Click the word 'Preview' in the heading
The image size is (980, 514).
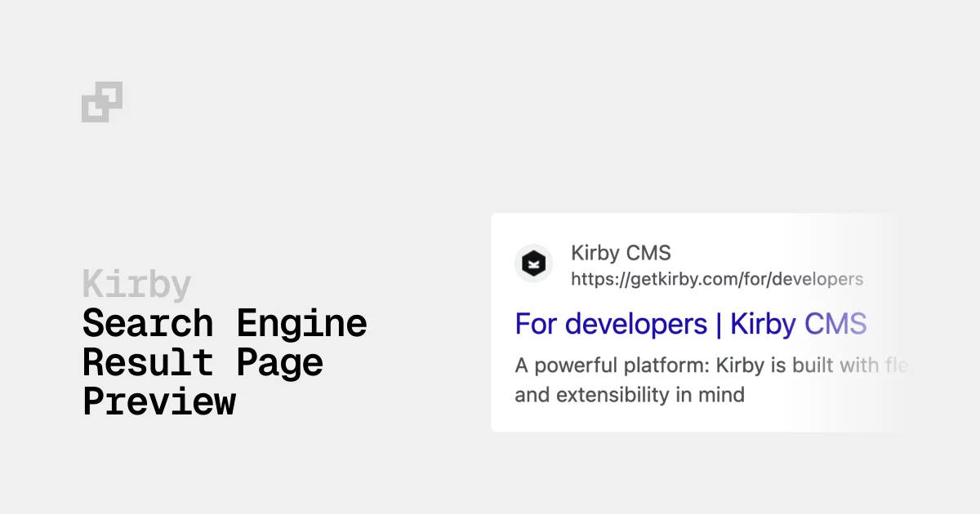point(159,401)
